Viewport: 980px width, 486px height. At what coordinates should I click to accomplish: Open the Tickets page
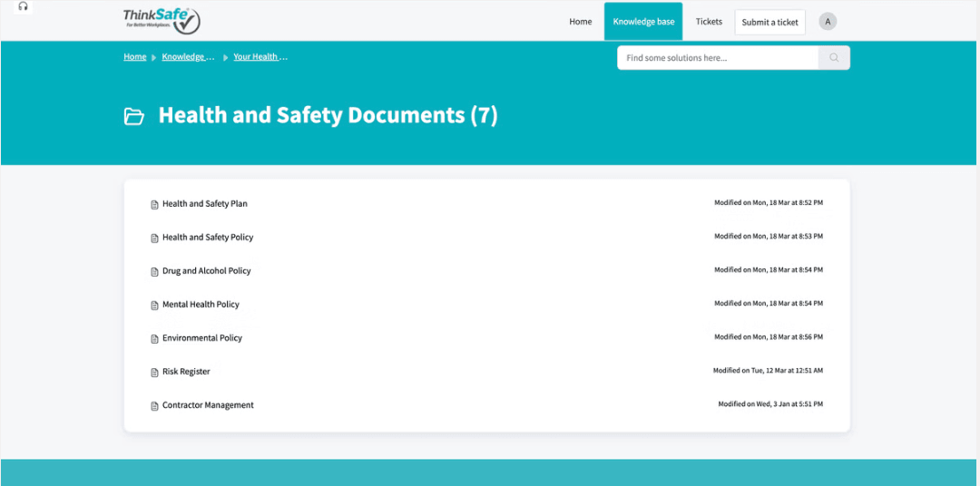pyautogui.click(x=709, y=22)
